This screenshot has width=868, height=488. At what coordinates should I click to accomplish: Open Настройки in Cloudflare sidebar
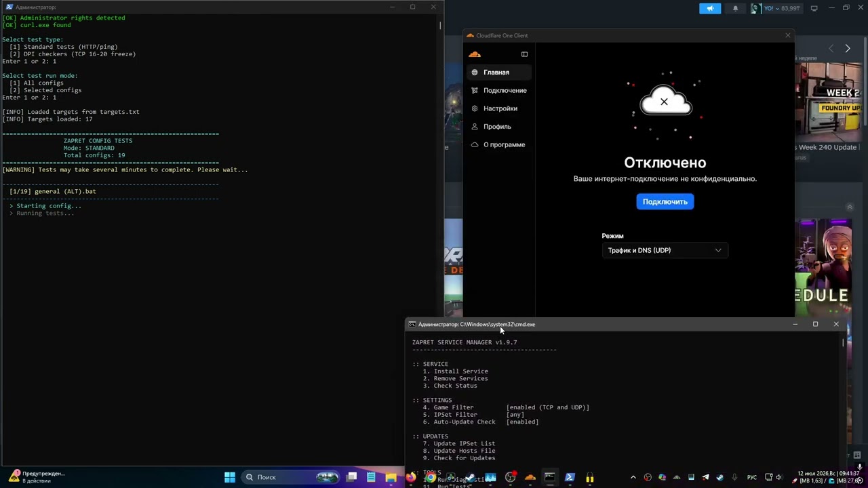pos(498,108)
